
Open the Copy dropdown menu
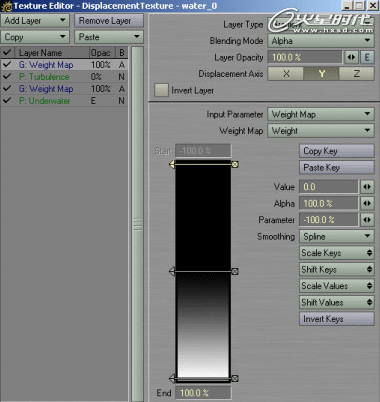(35, 37)
